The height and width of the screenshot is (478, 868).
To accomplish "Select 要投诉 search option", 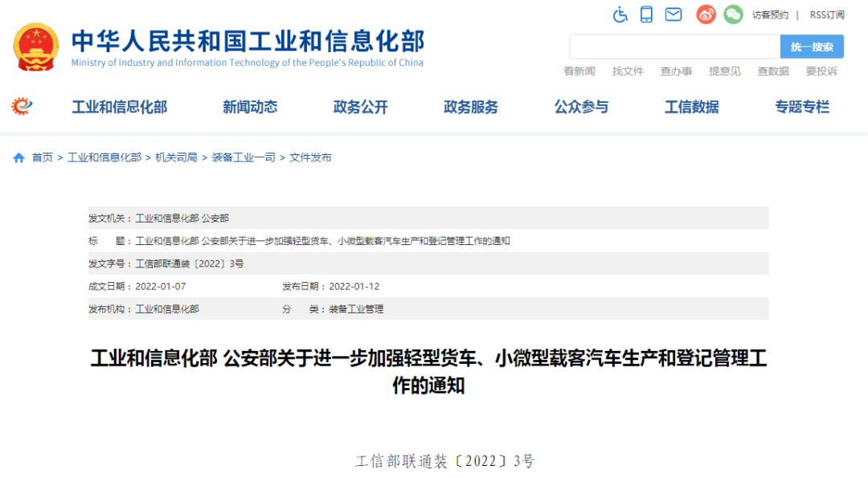I will coord(821,71).
